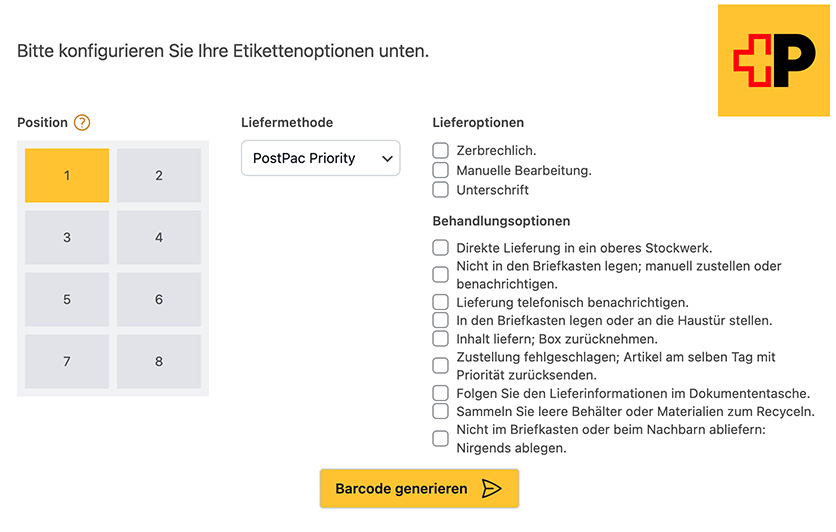
Task: Tick Inhalt liefern; Box zurücknehmen
Action: [x=440, y=339]
